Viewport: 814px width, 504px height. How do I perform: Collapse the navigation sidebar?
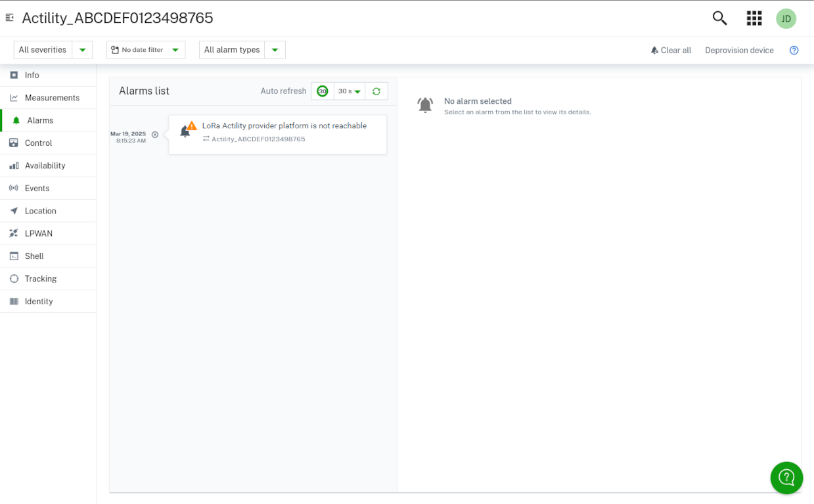(9, 18)
